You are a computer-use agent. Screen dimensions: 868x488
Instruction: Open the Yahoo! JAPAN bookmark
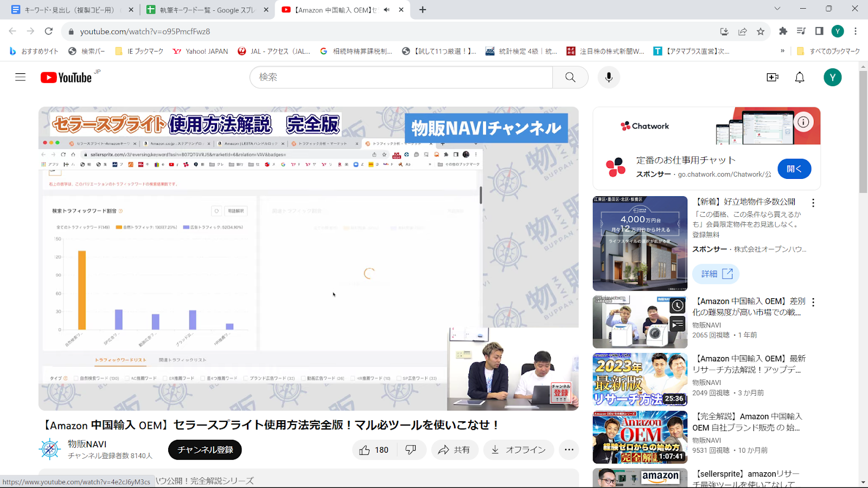click(200, 51)
